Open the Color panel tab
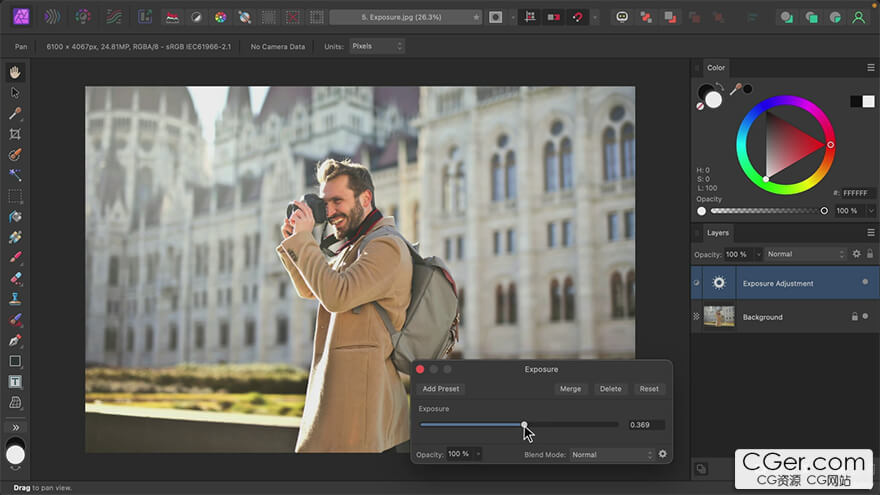This screenshot has height=495, width=880. [x=716, y=67]
